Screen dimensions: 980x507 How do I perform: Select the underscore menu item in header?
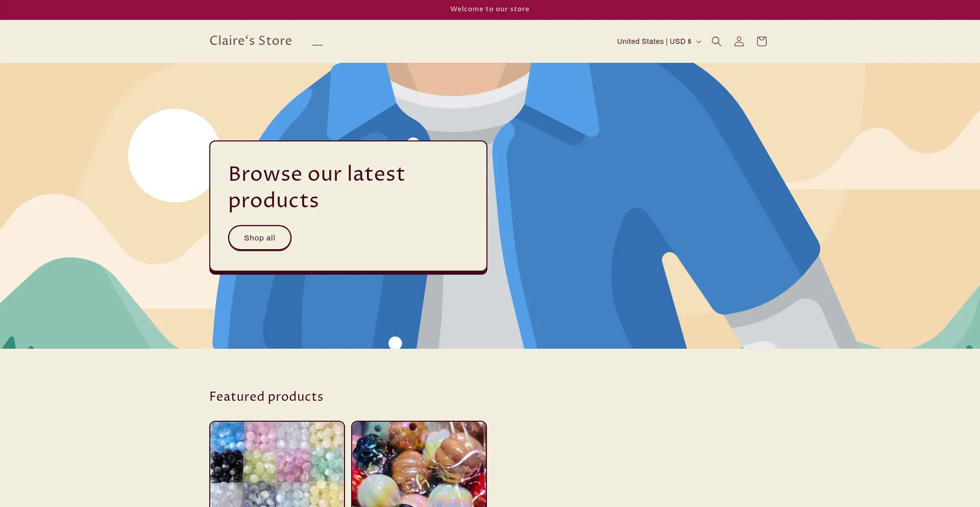[317, 42]
